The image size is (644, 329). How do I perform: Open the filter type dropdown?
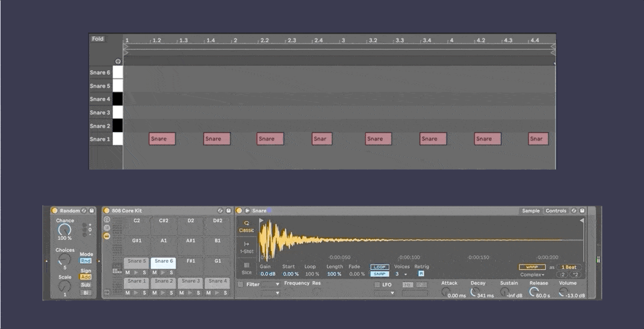click(271, 284)
